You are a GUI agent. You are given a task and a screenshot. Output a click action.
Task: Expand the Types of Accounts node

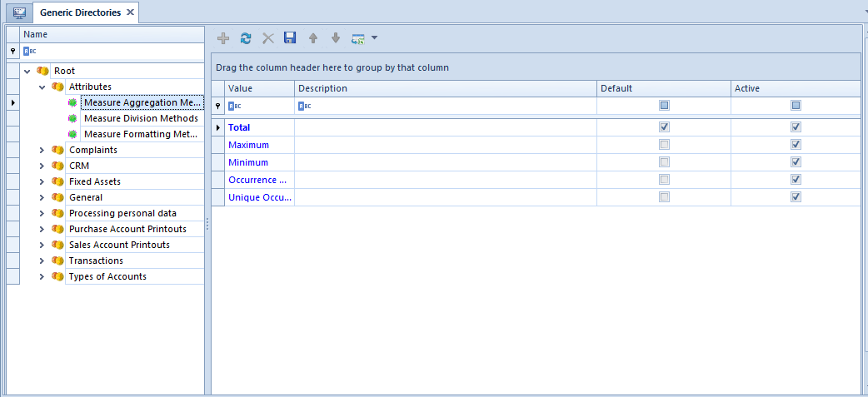(42, 276)
